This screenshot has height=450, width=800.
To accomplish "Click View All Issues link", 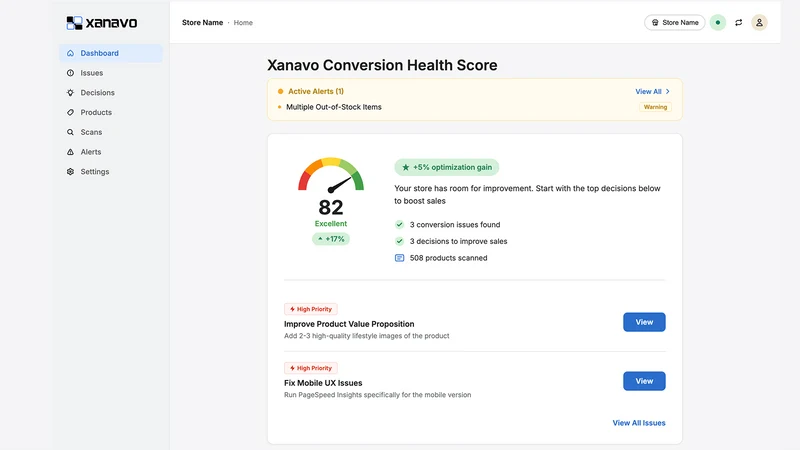I will click(x=639, y=423).
